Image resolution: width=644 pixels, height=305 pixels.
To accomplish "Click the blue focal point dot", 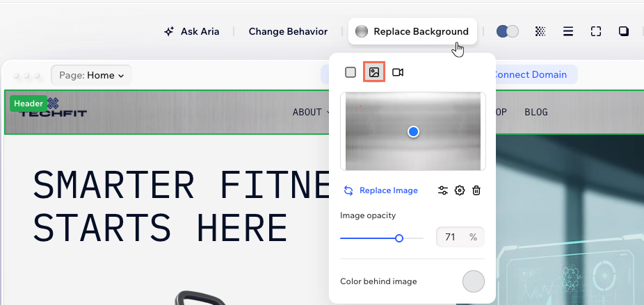I will point(413,132).
